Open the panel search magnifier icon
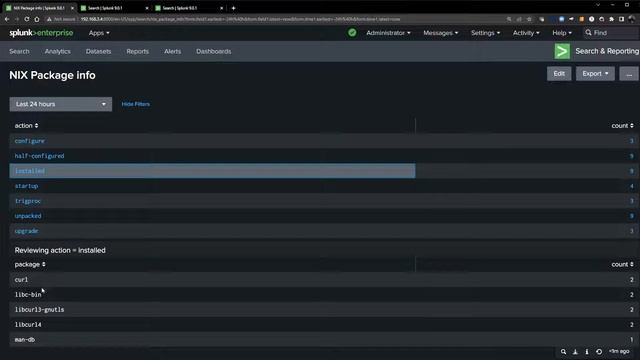 point(563,351)
